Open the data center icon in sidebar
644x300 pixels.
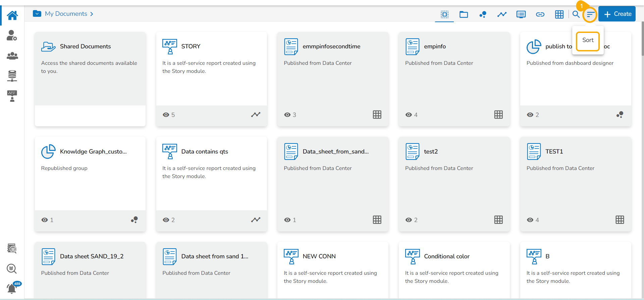tap(12, 76)
